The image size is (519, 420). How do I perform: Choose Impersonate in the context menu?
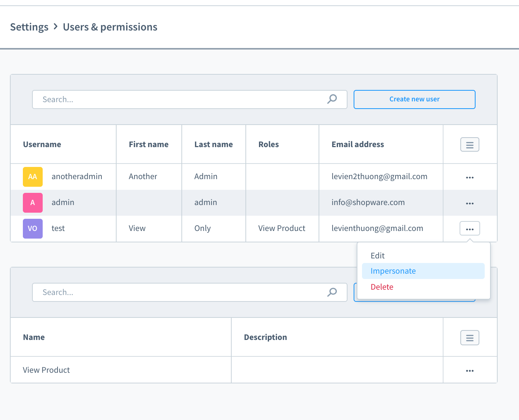(x=393, y=271)
